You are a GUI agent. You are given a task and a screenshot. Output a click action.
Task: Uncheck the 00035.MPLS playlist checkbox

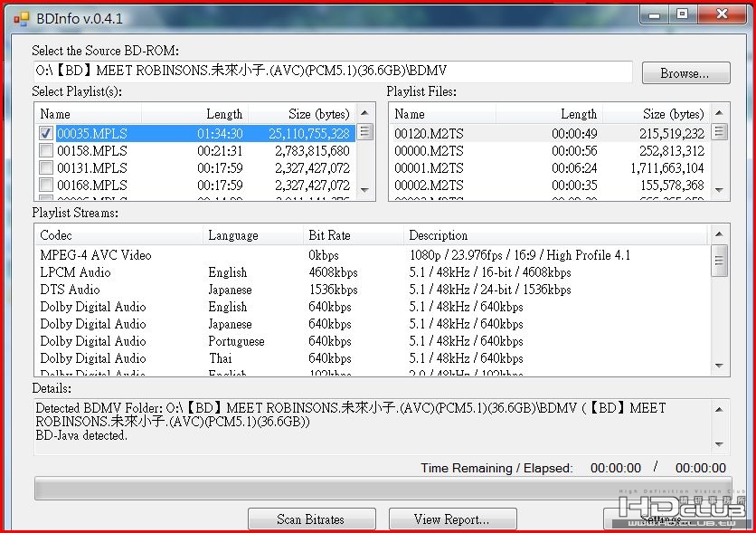click(x=46, y=133)
